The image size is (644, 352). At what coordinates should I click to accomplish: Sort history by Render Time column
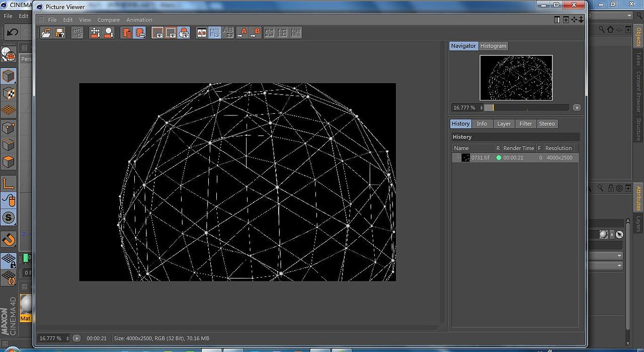(x=518, y=148)
